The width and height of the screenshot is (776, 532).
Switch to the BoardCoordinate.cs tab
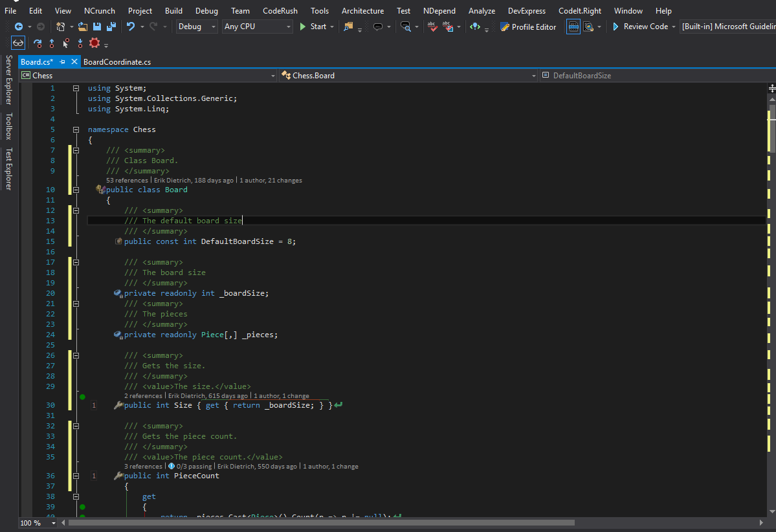(117, 61)
